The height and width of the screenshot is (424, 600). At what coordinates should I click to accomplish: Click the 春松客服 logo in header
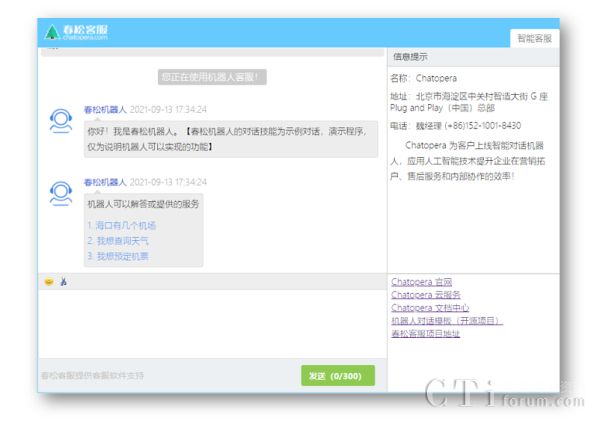click(78, 32)
